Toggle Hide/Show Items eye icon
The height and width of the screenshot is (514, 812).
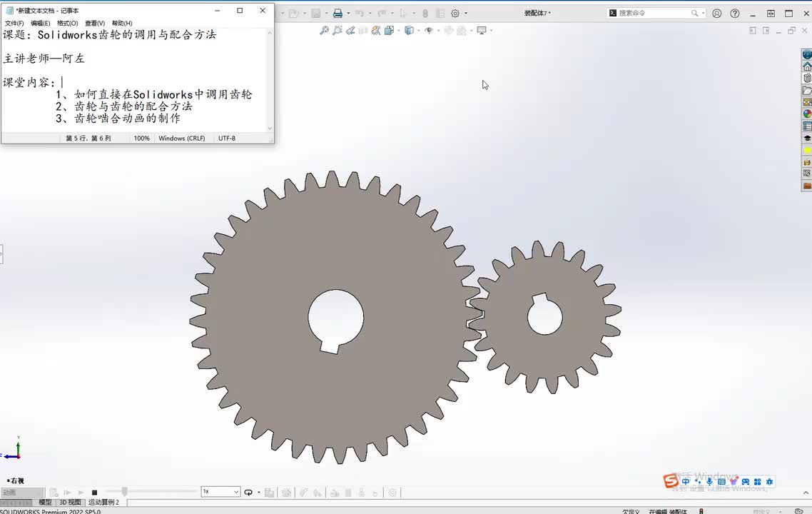(x=429, y=31)
